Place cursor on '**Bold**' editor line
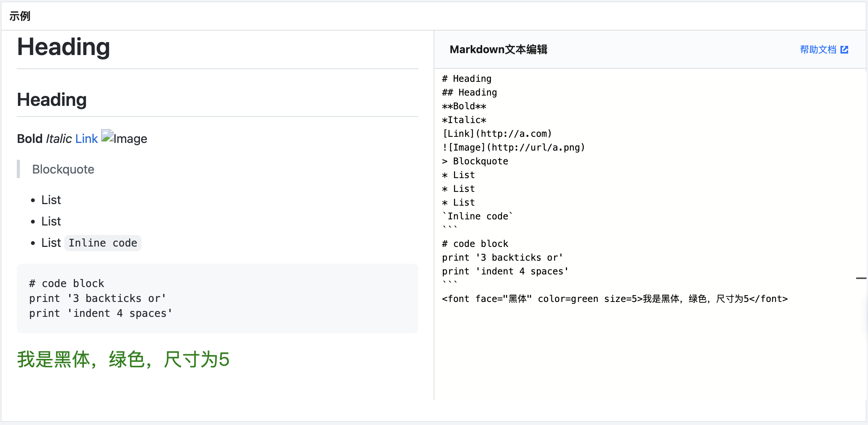Viewport: 868px width, 425px height. [x=464, y=106]
